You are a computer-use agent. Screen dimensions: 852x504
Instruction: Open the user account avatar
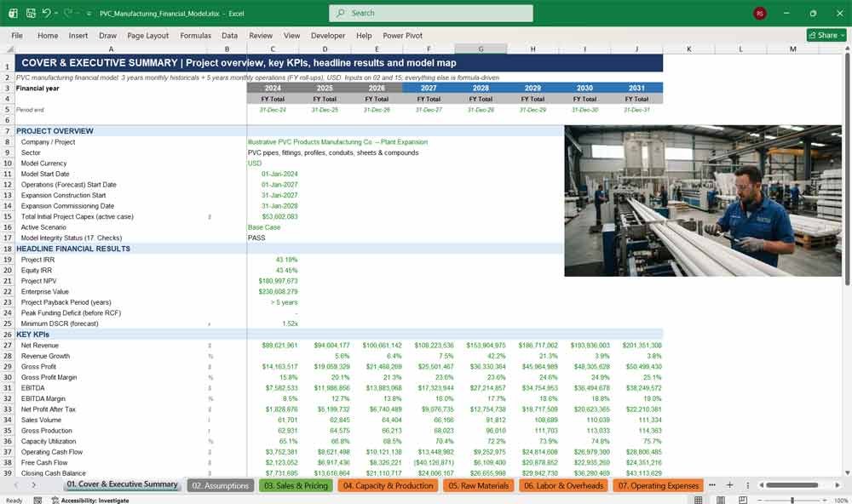[x=760, y=14]
